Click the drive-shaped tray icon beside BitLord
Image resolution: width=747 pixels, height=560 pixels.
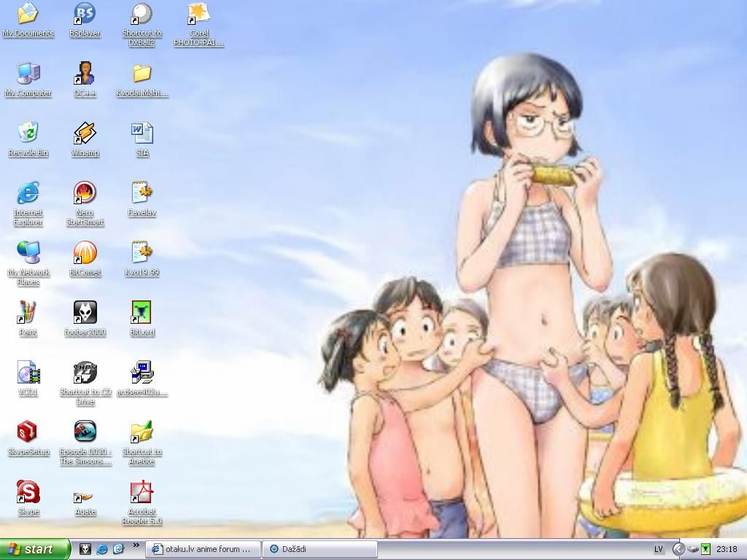[693, 550]
